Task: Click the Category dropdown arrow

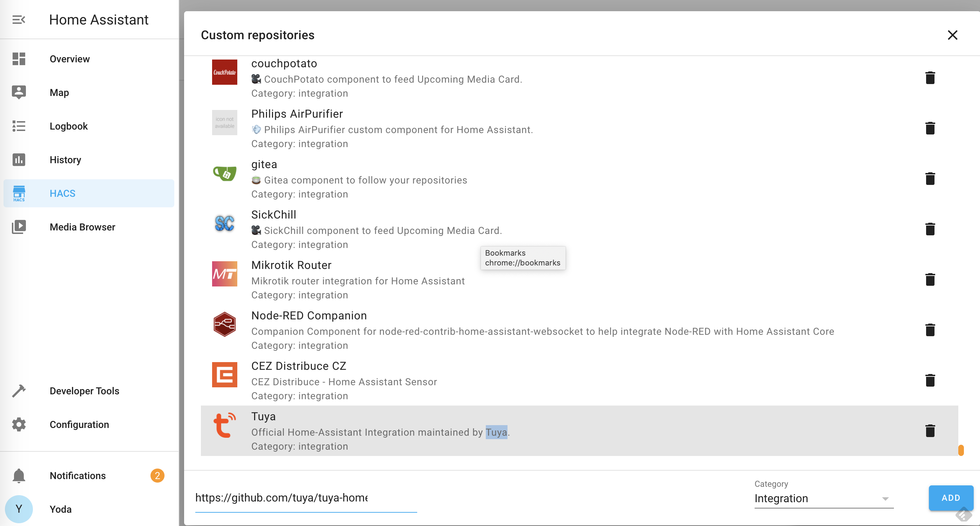Action: 885,499
